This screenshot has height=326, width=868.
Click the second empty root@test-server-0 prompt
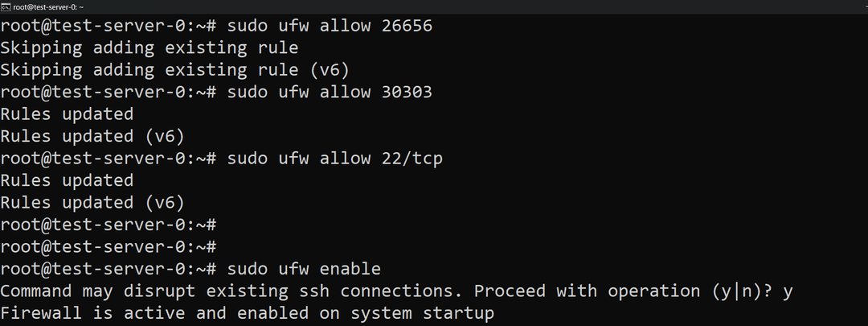pyautogui.click(x=108, y=246)
